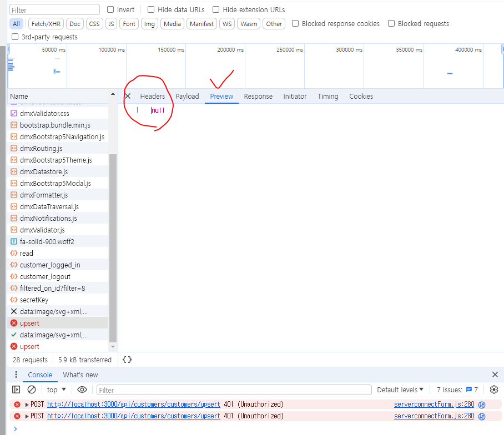The image size is (504, 435).
Task: Filter requests by Fetch/XHR type
Action: coord(46,24)
